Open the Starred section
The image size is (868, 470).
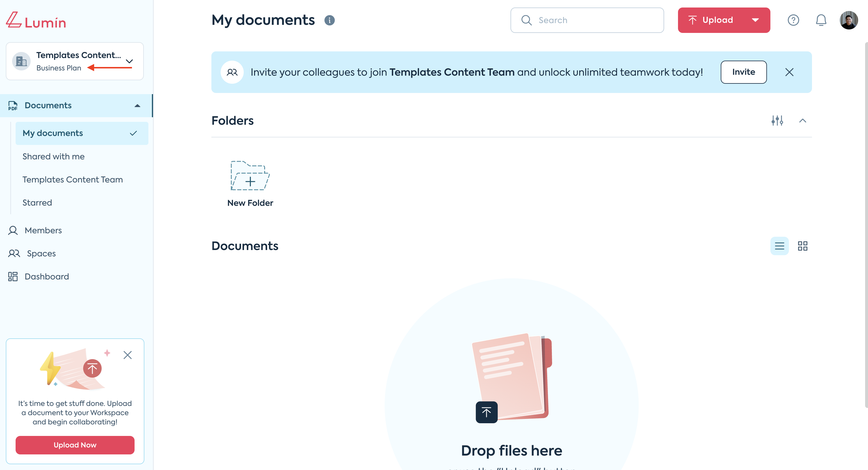(37, 202)
